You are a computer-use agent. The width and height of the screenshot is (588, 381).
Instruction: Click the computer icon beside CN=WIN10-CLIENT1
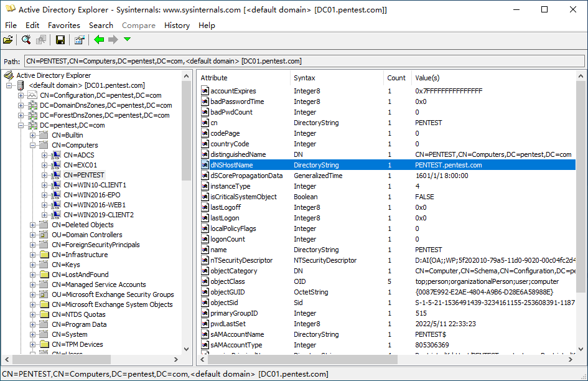(56, 185)
